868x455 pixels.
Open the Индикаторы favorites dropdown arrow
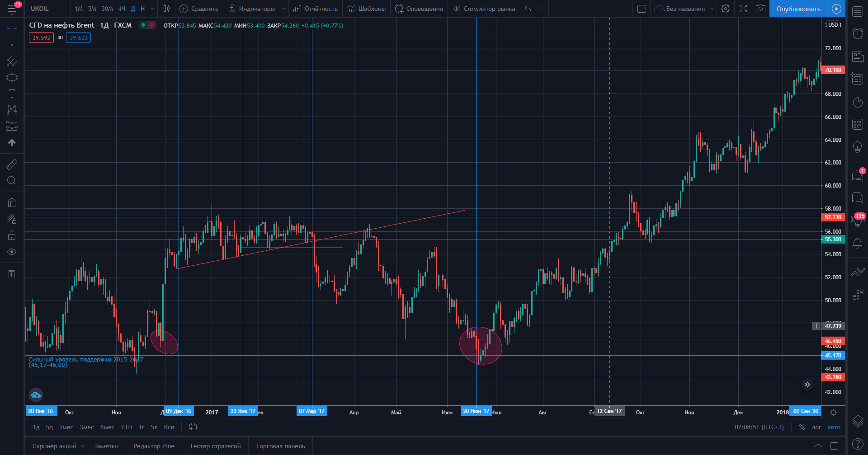[283, 9]
